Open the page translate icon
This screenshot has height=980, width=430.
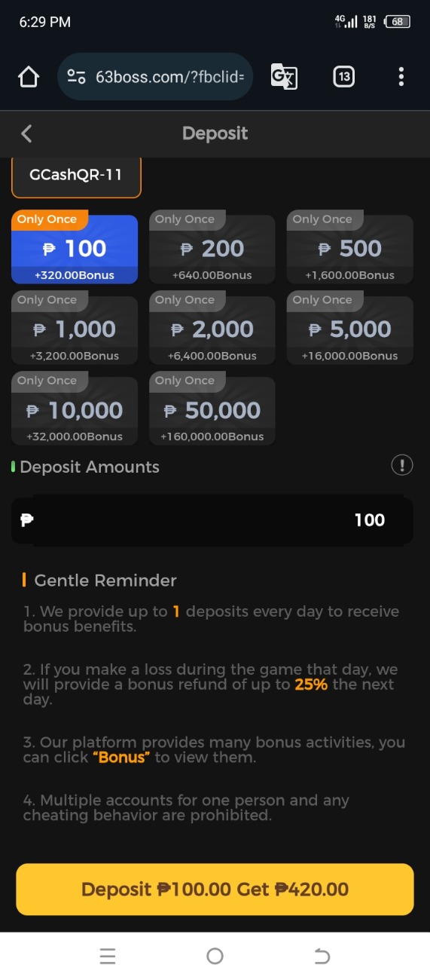click(284, 77)
